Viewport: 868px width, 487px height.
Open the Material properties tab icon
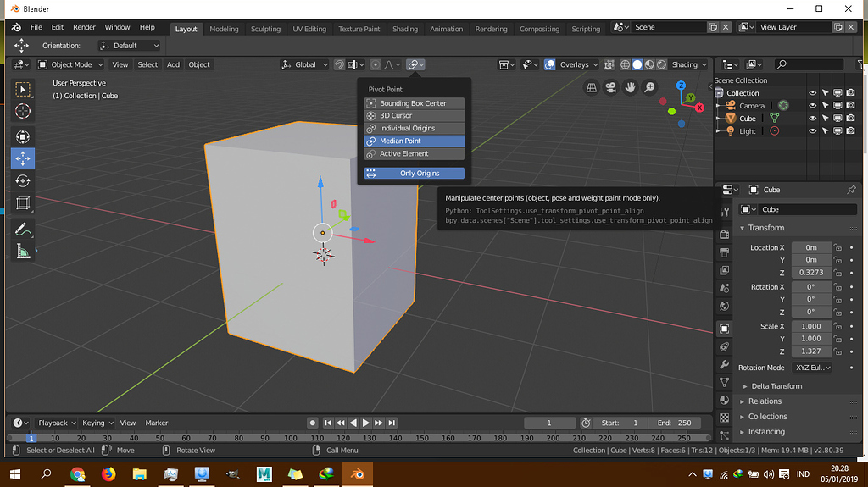724,400
